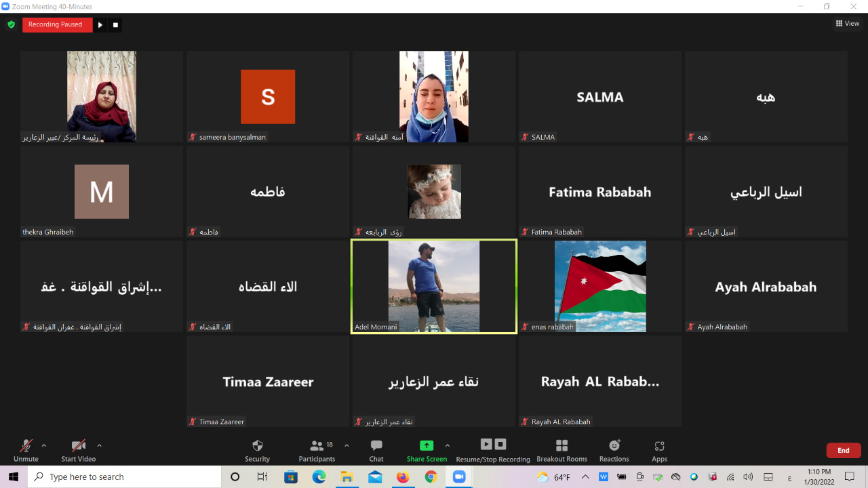This screenshot has height=488, width=868.
Task: Expand the video options arrow beside Start Video
Action: (x=99, y=445)
